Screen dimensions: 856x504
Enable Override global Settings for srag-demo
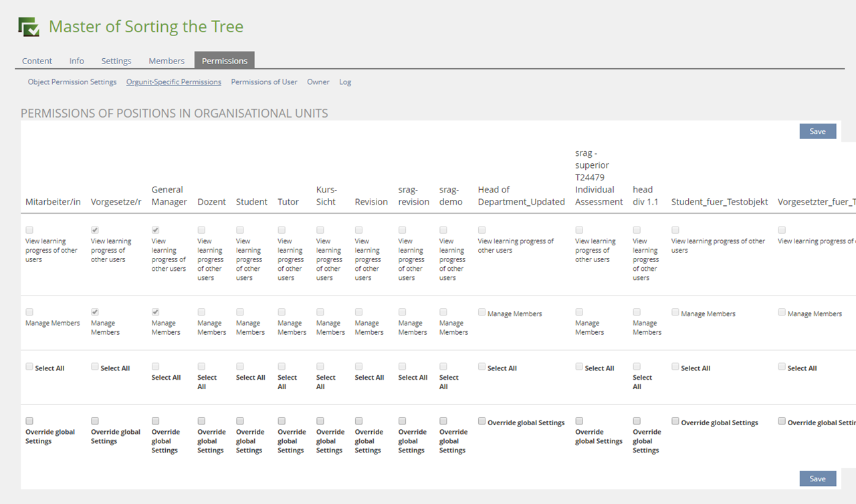coord(443,421)
